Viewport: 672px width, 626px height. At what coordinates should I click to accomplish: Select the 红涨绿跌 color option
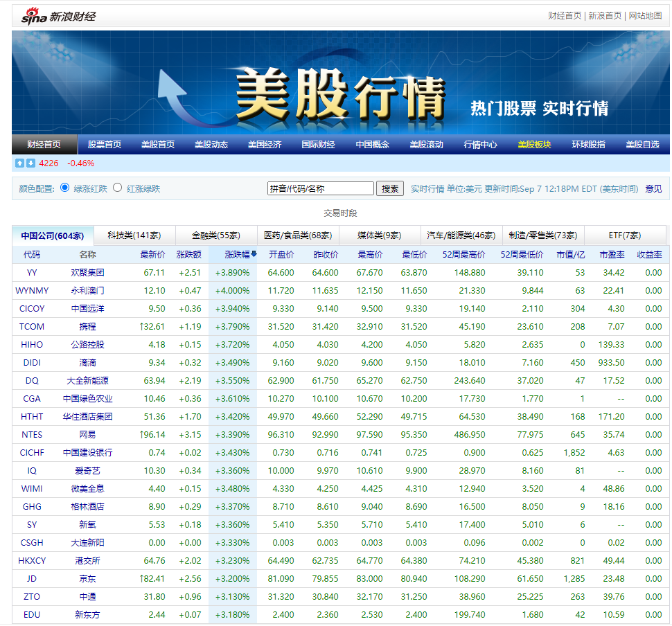coord(118,188)
